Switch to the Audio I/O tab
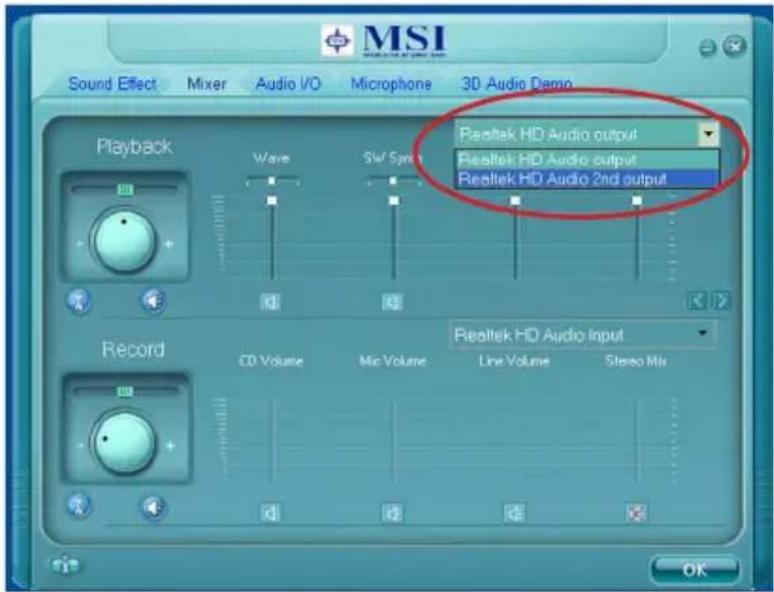 coord(288,84)
